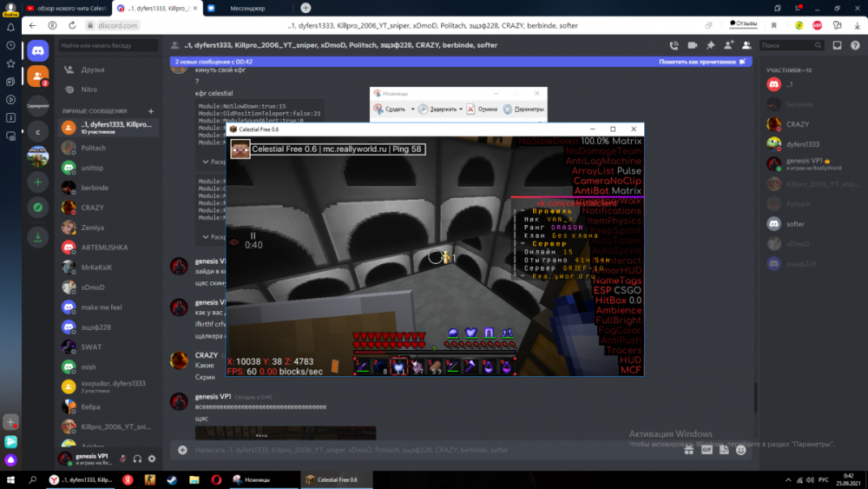Image resolution: width=868 pixels, height=489 pixels.
Task: Click the Download apps green arrow icon
Action: (x=37, y=237)
